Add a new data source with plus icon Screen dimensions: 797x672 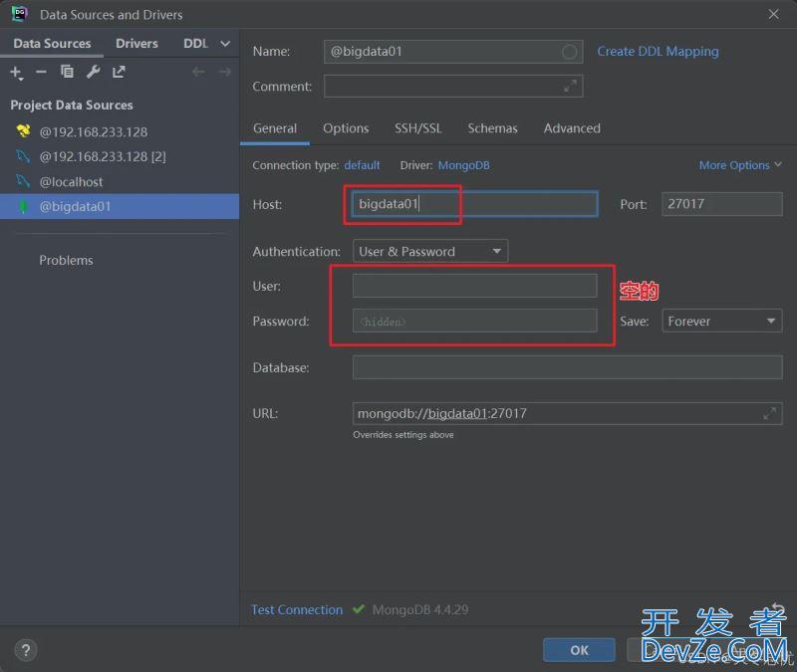(16, 72)
